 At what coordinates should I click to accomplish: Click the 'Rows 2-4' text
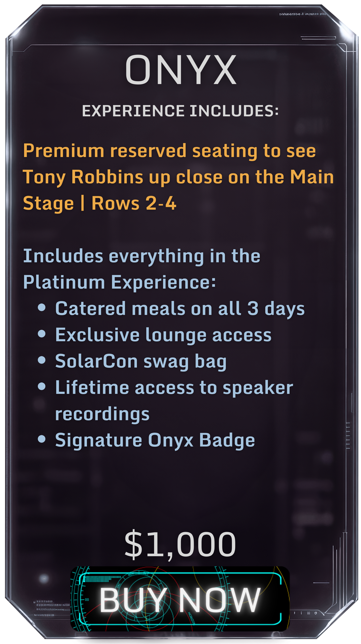pyautogui.click(x=134, y=203)
